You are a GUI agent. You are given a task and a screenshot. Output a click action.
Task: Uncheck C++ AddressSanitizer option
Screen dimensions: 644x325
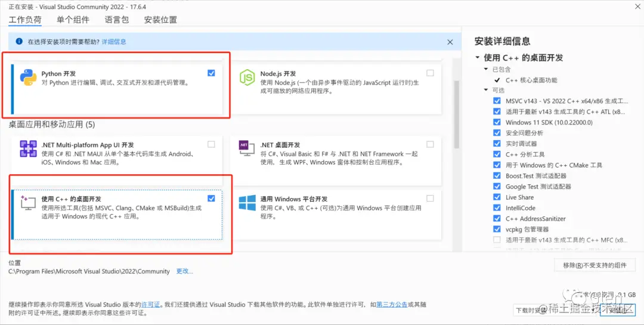497,218
